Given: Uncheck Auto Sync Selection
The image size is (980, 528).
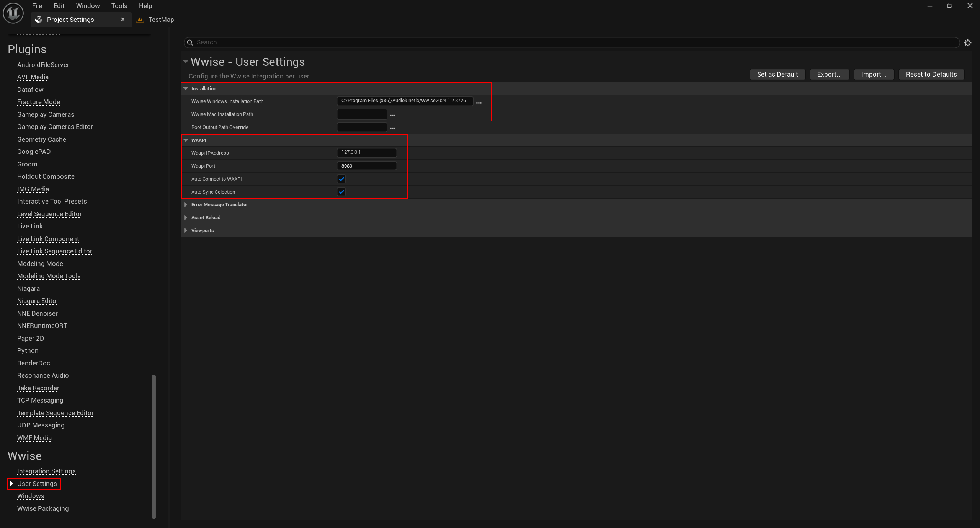Looking at the screenshot, I should [341, 192].
